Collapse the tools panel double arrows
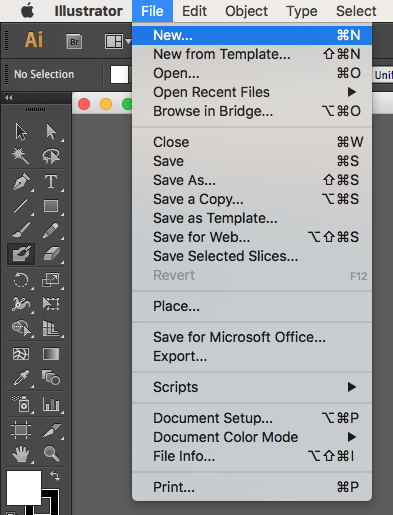 pyautogui.click(x=9, y=97)
